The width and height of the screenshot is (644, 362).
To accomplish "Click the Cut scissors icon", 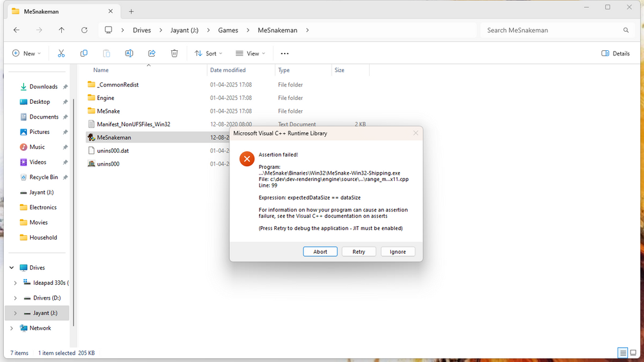I will (x=61, y=53).
